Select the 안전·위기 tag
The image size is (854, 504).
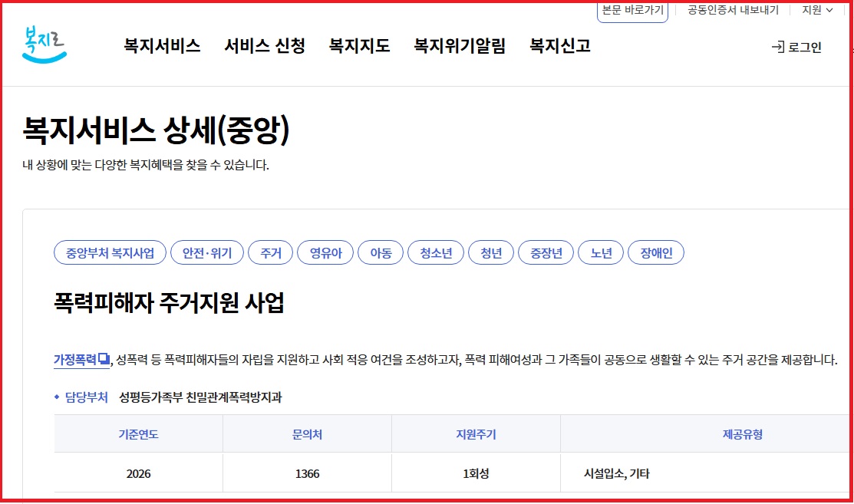pyautogui.click(x=207, y=252)
